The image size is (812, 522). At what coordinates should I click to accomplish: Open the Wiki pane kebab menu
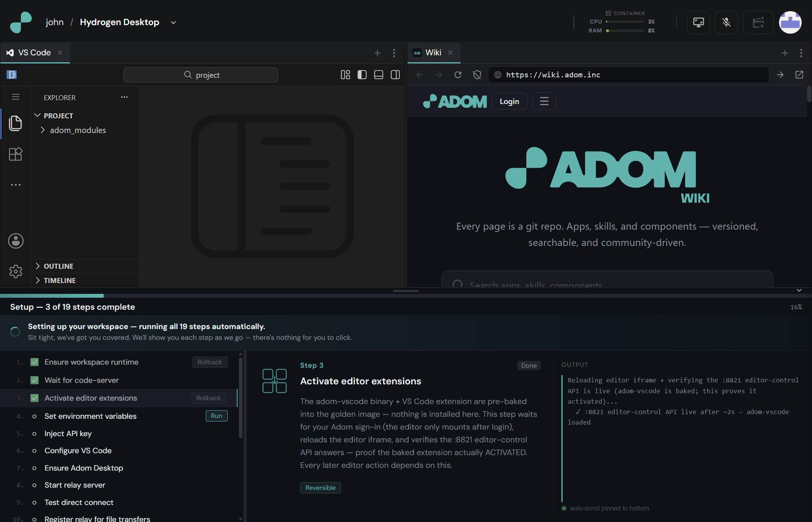pos(801,53)
